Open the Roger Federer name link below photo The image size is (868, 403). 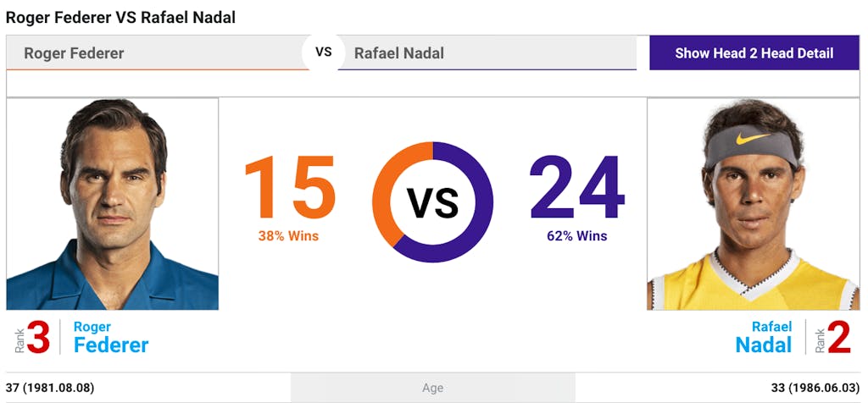point(111,337)
